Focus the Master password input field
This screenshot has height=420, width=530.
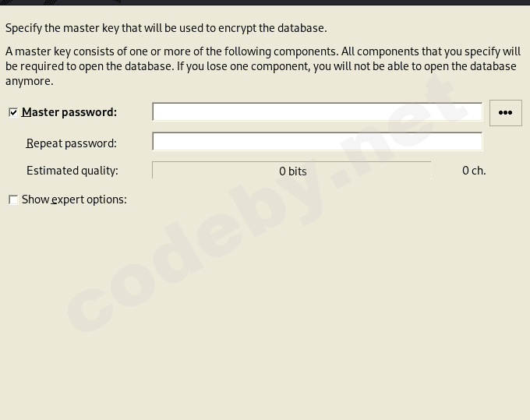coord(317,112)
